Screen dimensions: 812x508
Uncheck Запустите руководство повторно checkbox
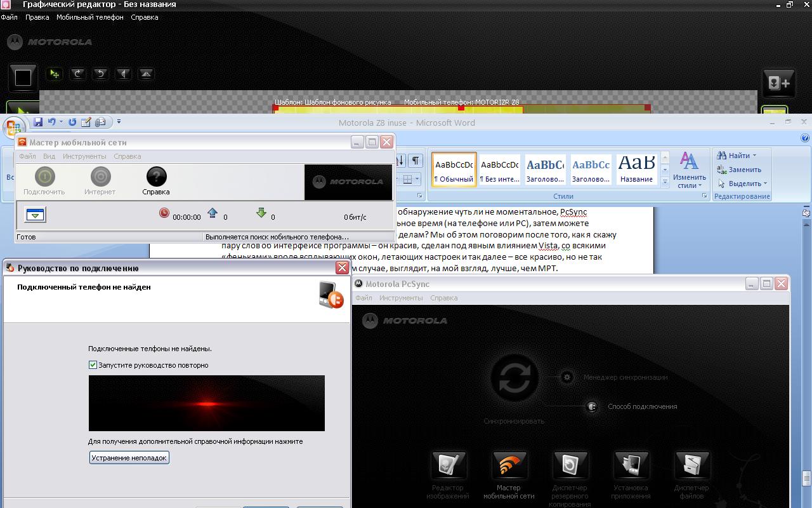pyautogui.click(x=93, y=365)
